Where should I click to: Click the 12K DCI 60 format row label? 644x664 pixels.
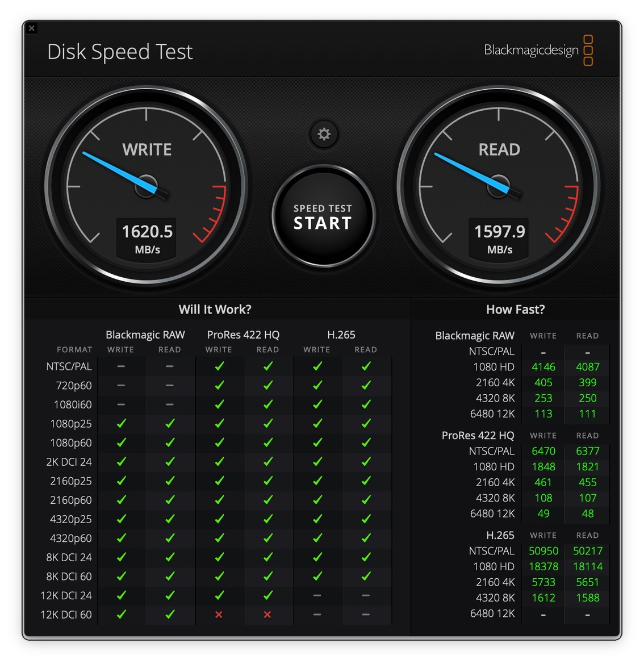pos(66,615)
